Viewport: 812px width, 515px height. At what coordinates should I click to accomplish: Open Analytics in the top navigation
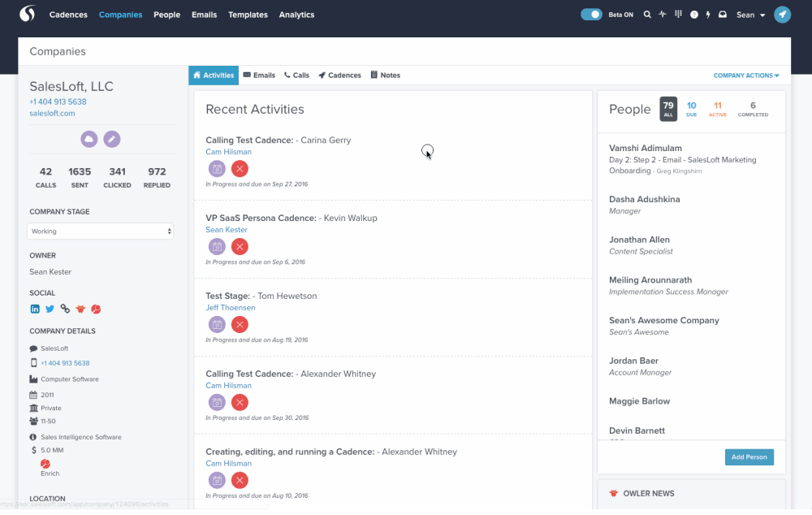[296, 15]
